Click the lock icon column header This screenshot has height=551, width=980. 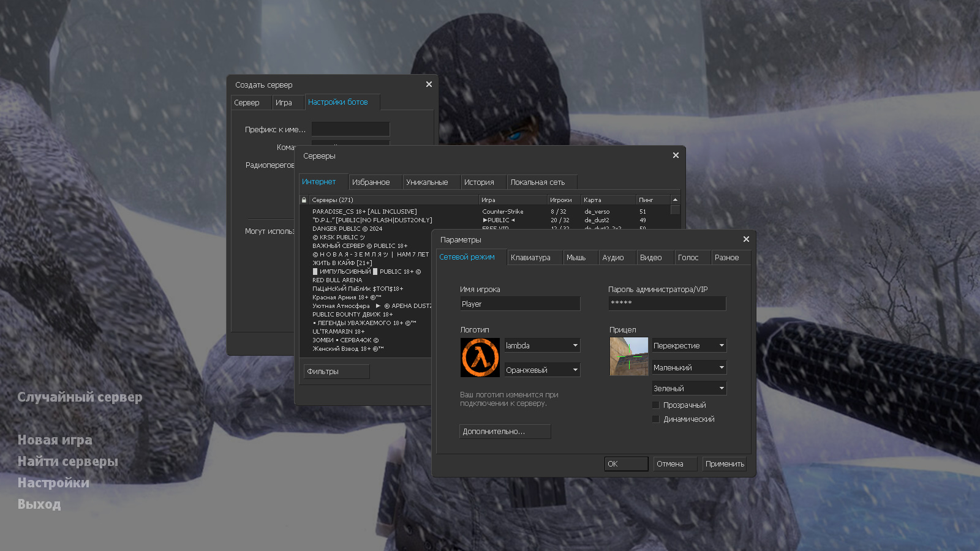[x=304, y=200]
